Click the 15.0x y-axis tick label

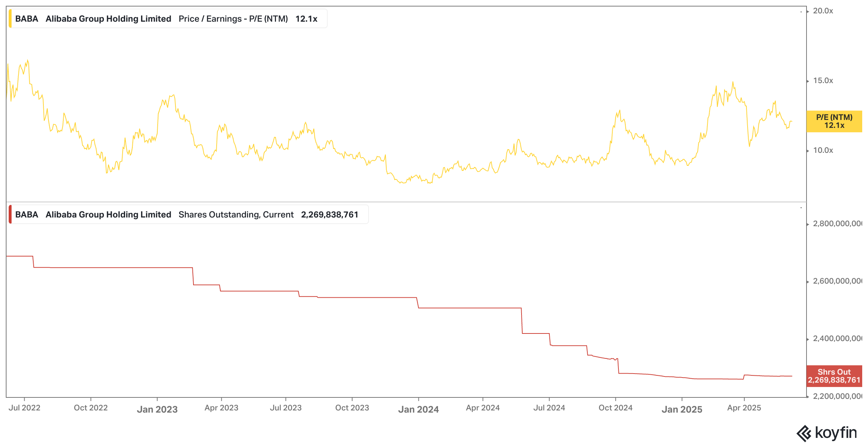[823, 81]
